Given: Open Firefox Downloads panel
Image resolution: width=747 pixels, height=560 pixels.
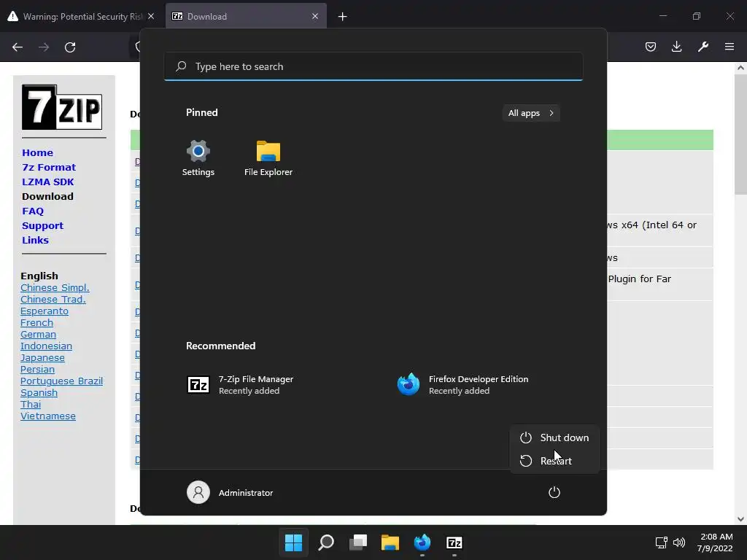Looking at the screenshot, I should pos(676,47).
